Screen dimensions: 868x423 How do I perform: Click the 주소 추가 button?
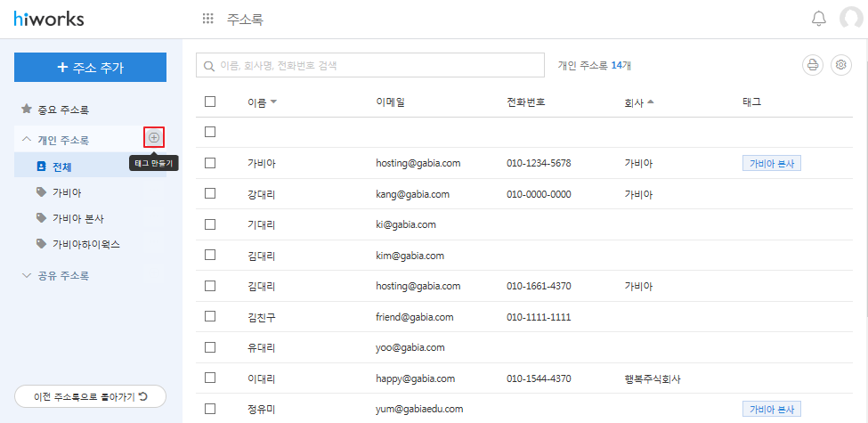coord(90,68)
